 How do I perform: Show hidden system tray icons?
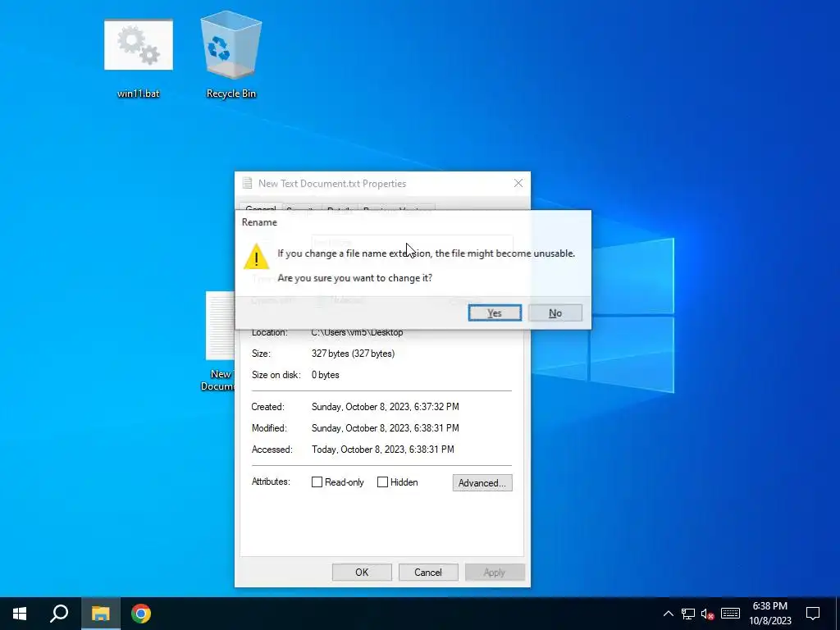click(668, 614)
